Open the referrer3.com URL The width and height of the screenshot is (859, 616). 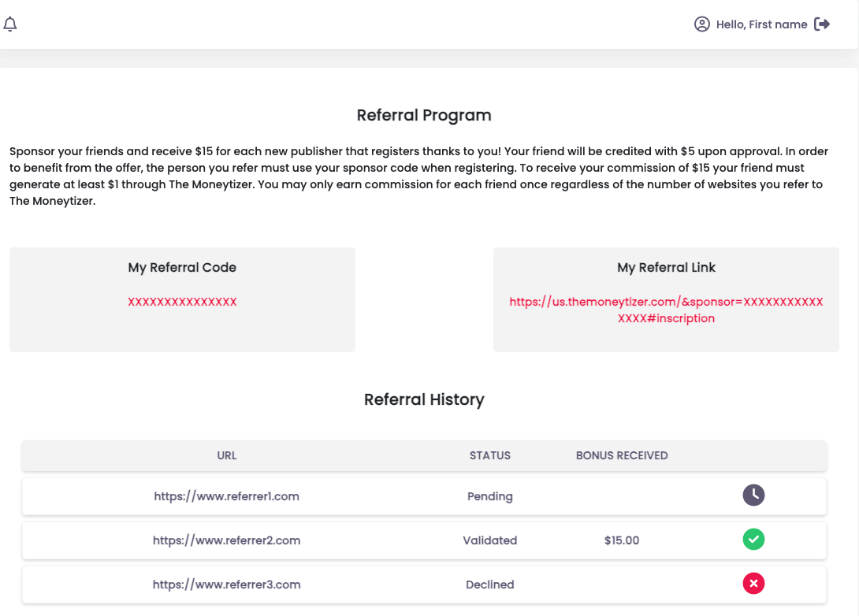pyautogui.click(x=226, y=584)
